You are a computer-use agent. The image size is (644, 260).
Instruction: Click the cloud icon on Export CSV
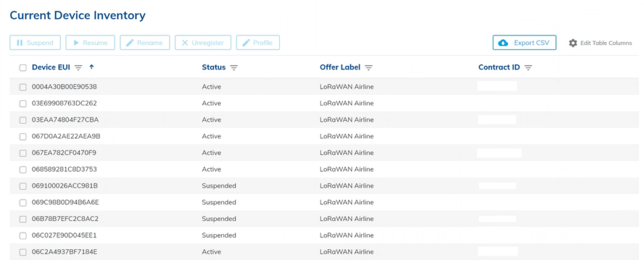click(503, 43)
